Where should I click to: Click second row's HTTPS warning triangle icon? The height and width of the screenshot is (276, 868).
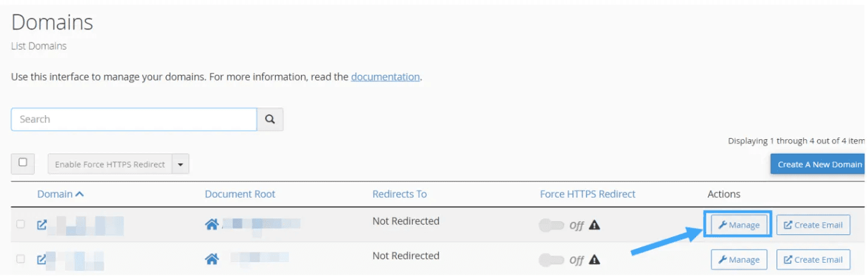pyautogui.click(x=595, y=260)
